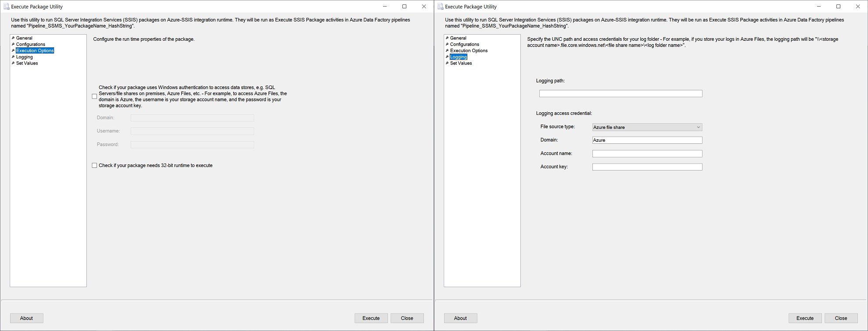This screenshot has height=331, width=868.
Task: Click the wrench icon beside Logging in right window
Action: coord(447,57)
